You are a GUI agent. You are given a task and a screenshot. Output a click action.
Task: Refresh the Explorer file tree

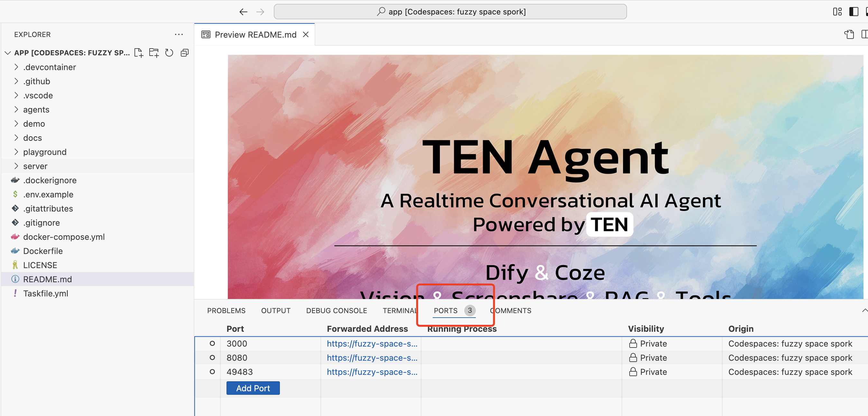point(169,53)
